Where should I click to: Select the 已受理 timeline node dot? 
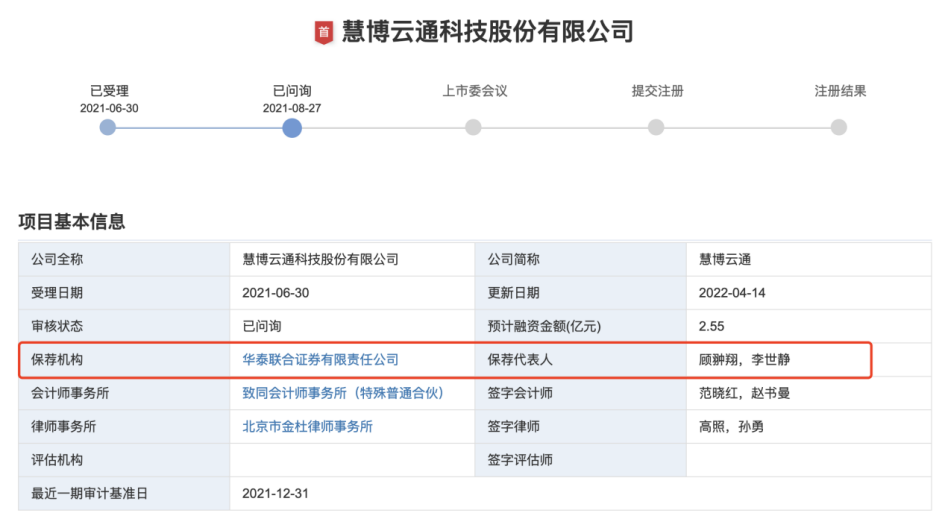point(108,127)
